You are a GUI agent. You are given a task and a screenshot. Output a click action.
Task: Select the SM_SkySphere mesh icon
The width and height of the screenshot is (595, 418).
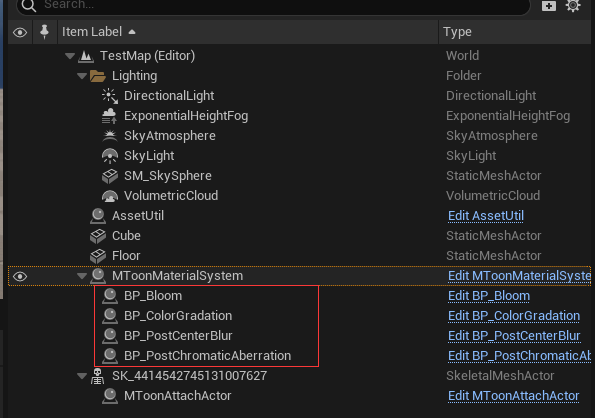click(110, 176)
